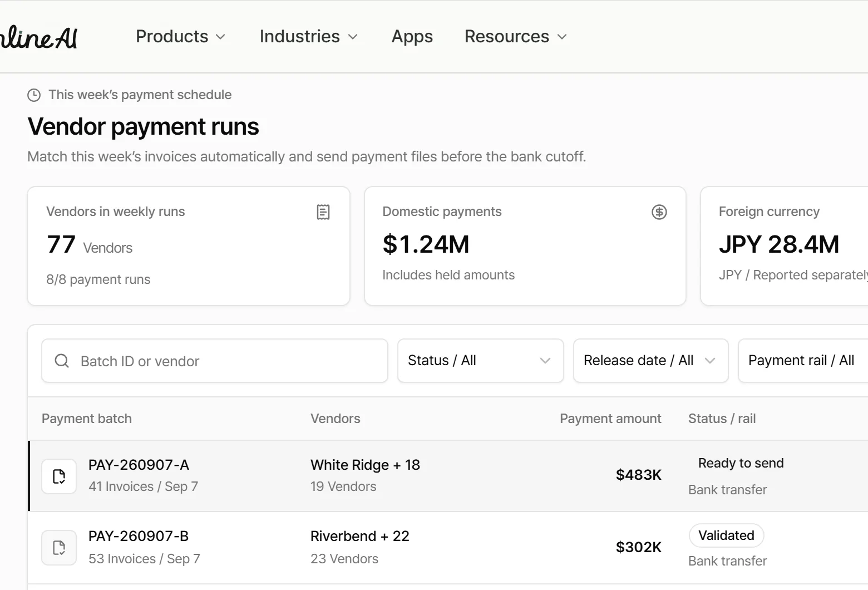Click the 8/8 payment runs text
The image size is (868, 590).
(98, 279)
